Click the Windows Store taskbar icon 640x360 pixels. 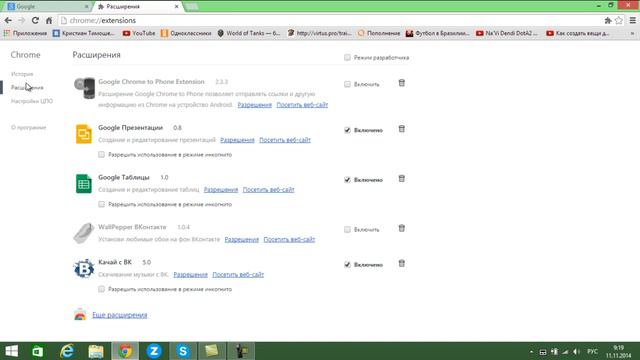(x=38, y=351)
